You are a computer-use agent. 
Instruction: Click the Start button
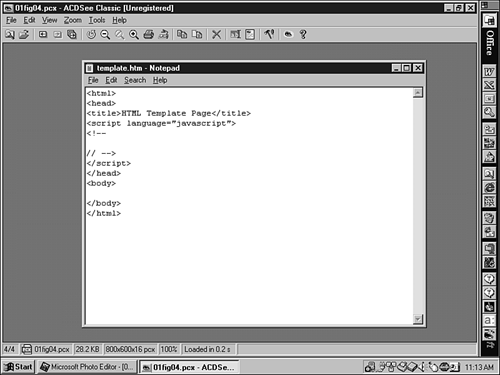pos(18,367)
